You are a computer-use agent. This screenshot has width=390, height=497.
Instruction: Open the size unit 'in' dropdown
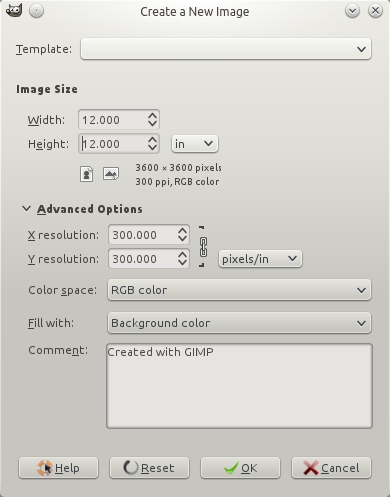[x=195, y=144]
